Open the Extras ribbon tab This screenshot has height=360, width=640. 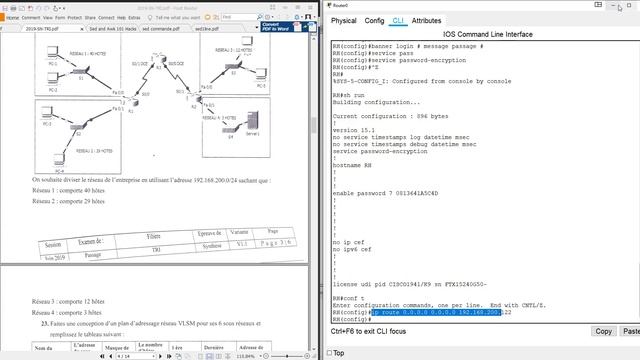(x=134, y=18)
